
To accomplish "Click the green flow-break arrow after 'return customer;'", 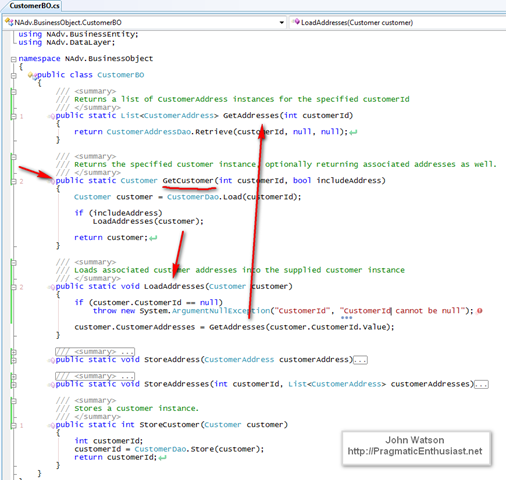I will pos(153,238).
